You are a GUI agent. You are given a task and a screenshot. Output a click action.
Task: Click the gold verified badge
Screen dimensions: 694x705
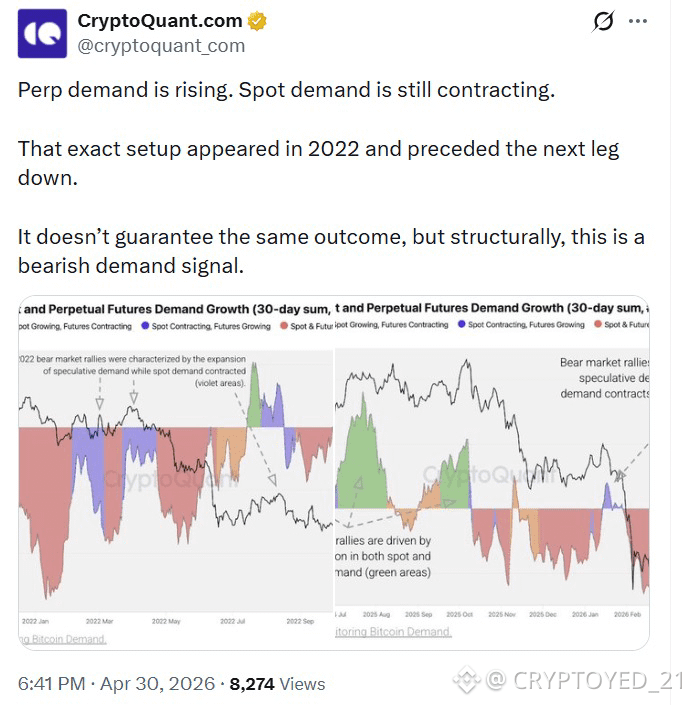[257, 21]
